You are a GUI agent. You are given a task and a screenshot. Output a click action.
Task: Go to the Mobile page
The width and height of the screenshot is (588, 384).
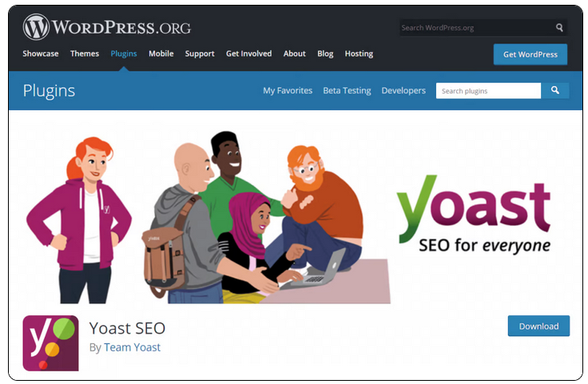click(x=161, y=53)
